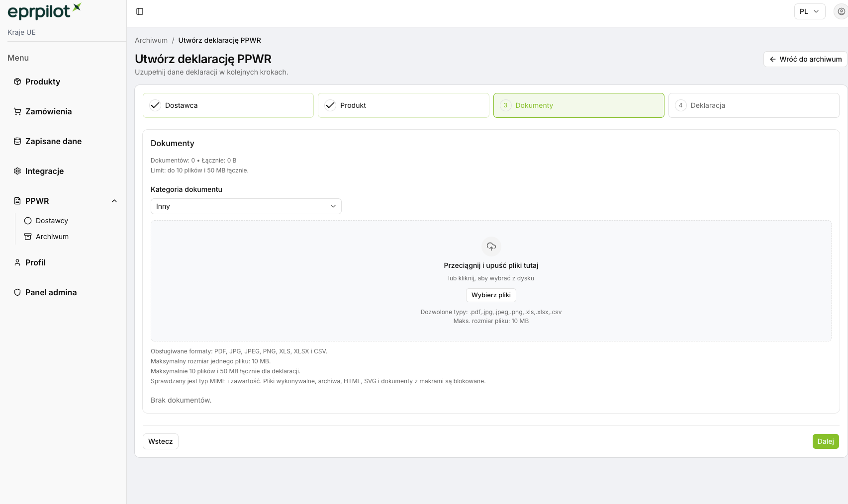The image size is (848, 504).
Task: Collapse the PPWR menu chevron
Action: tap(114, 201)
